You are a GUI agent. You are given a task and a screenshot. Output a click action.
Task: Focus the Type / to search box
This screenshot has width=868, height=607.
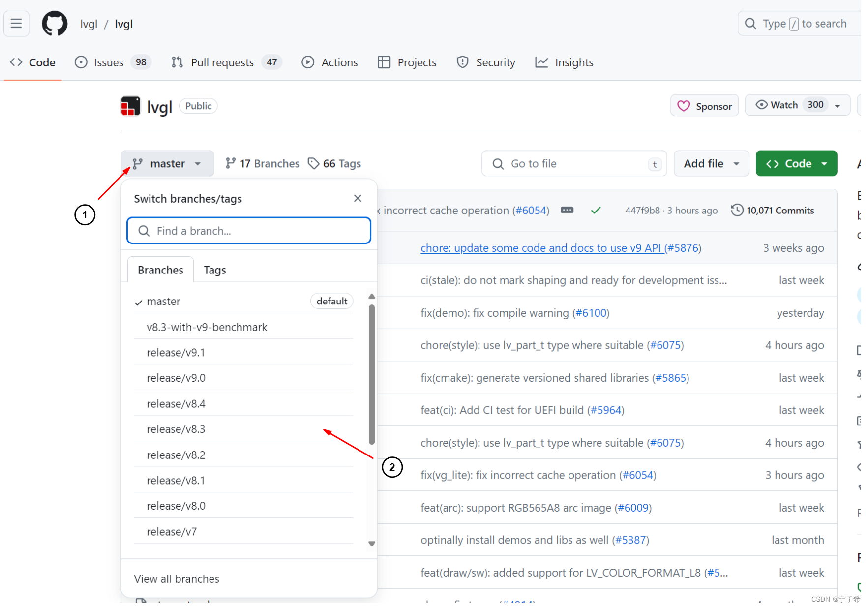pyautogui.click(x=799, y=24)
